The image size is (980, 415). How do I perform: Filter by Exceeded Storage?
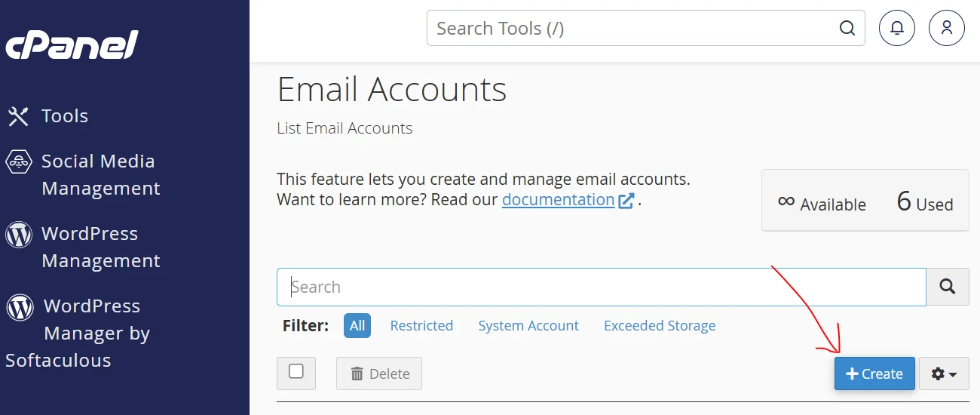(660, 326)
